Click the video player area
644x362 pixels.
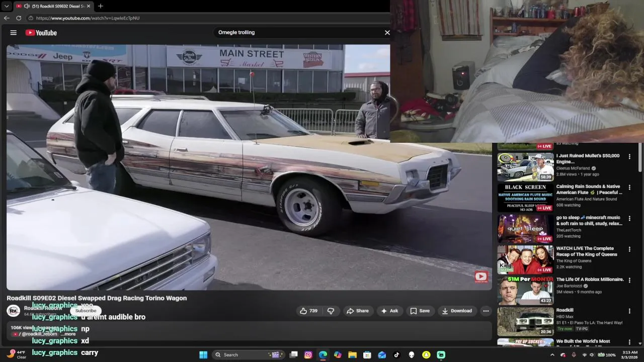[x=249, y=167]
